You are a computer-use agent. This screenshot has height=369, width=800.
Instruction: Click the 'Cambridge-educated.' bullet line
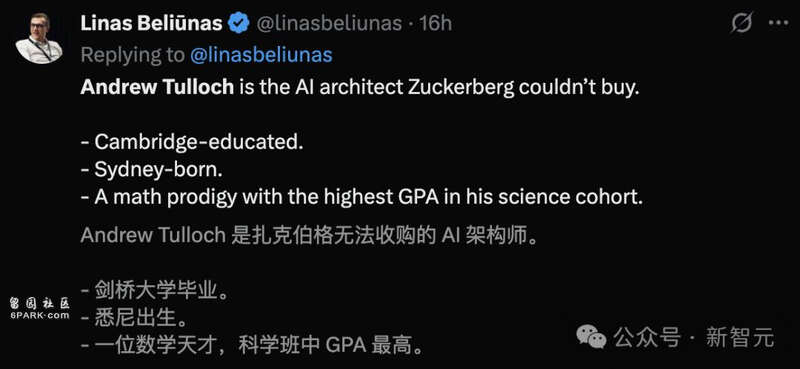pos(192,142)
